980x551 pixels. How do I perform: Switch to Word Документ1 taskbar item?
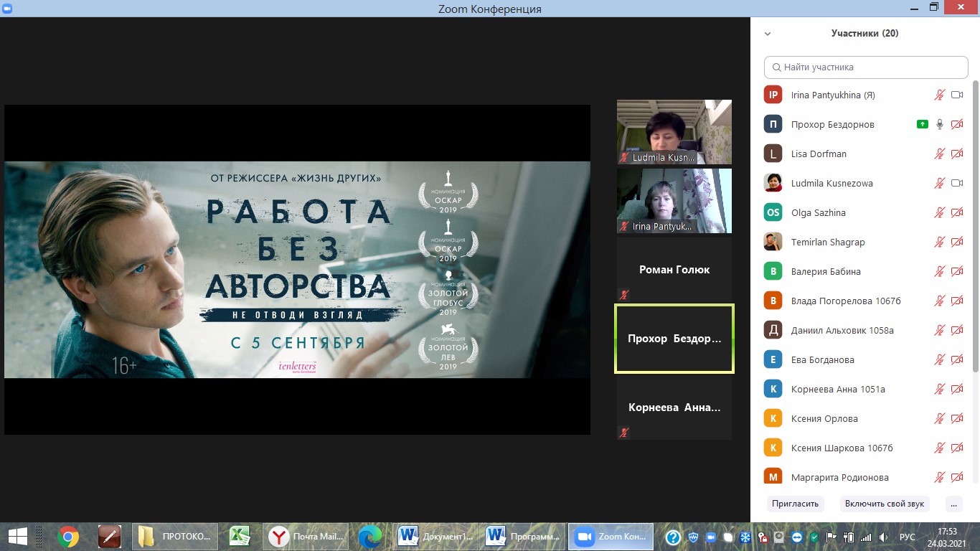[437, 536]
